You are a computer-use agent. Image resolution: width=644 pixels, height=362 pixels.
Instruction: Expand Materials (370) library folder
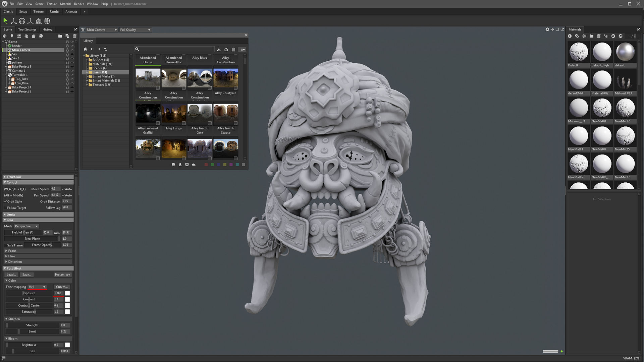(x=87, y=64)
